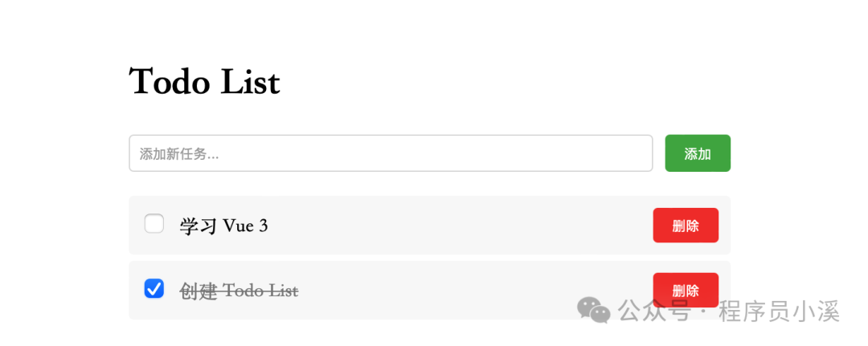
Task: Click the "Todo List" page heading
Action: point(205,82)
